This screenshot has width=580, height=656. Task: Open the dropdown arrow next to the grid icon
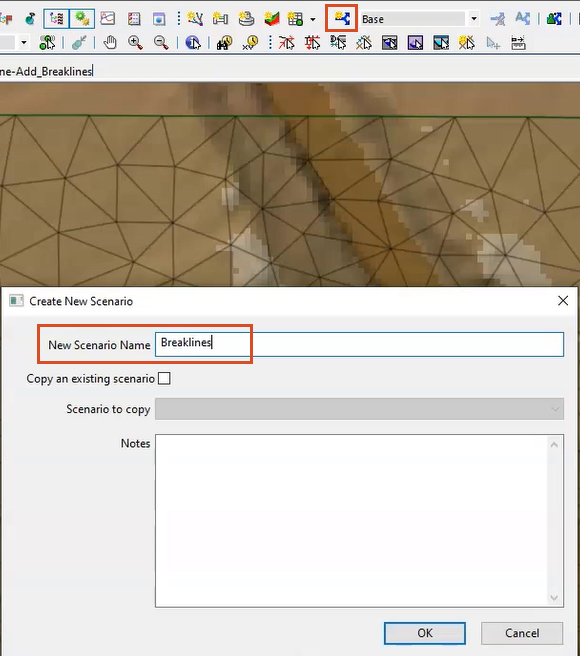tap(313, 19)
